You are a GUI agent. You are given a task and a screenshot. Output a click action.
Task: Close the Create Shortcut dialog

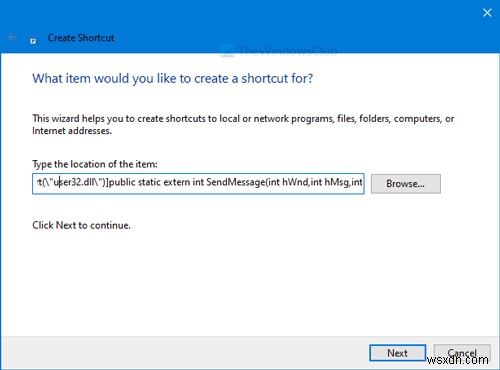487,13
